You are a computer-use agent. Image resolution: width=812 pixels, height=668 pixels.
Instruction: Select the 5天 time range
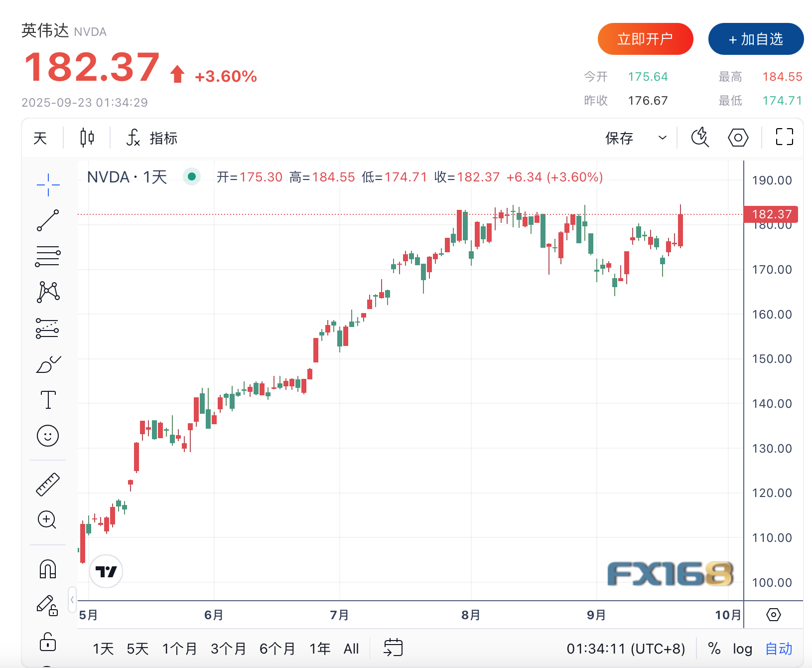tap(137, 649)
